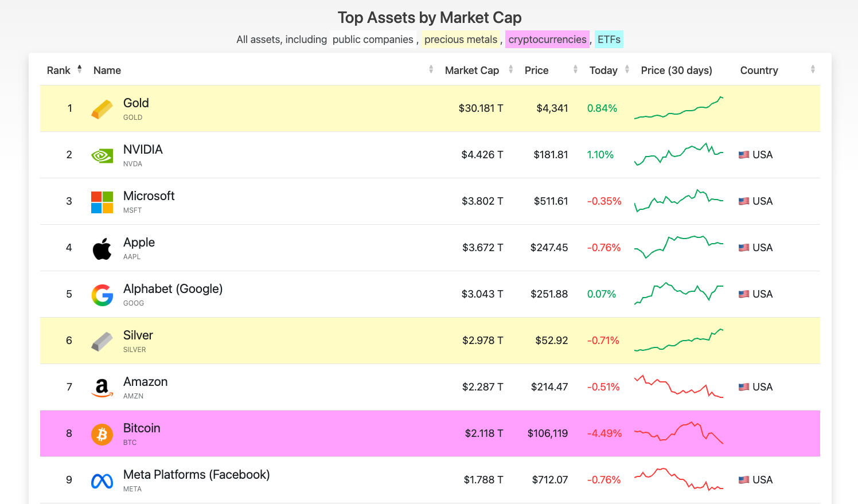Image resolution: width=858 pixels, height=504 pixels.
Task: Sort table by Rank column
Action: 79,69
